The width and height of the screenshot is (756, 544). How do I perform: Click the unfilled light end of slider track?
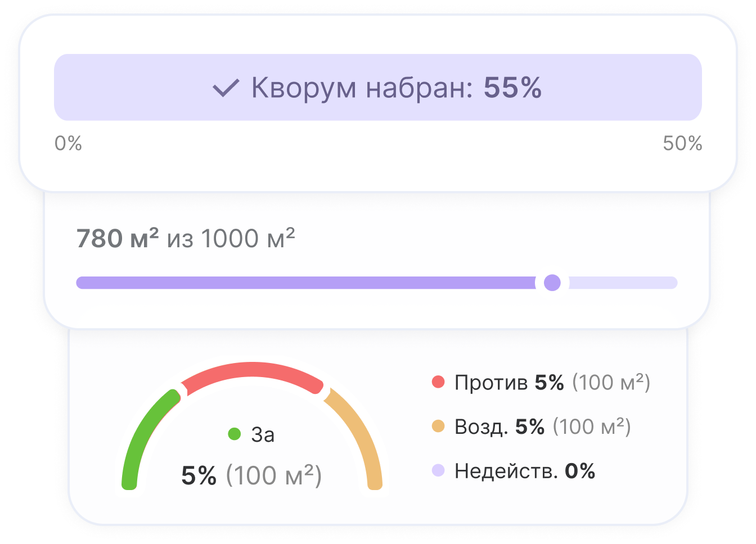click(x=624, y=283)
